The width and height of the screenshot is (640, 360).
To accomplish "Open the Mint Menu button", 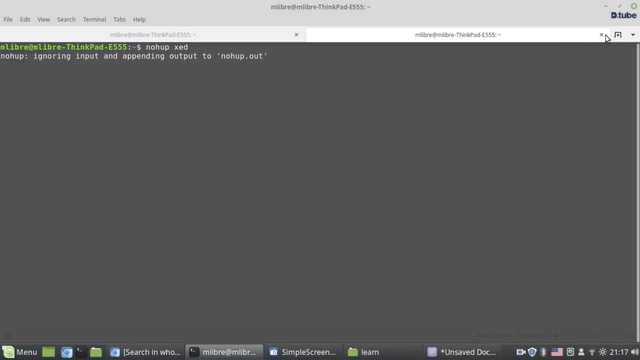I will [x=20, y=352].
